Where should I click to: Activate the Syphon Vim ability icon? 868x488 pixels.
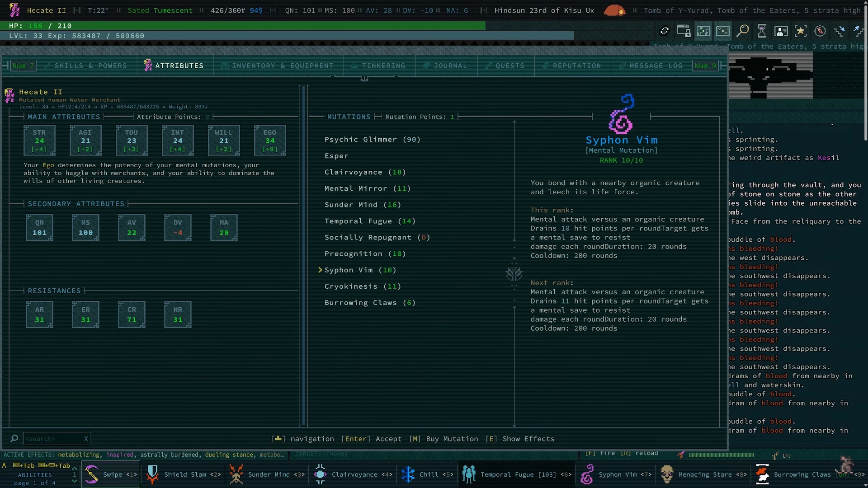click(587, 474)
